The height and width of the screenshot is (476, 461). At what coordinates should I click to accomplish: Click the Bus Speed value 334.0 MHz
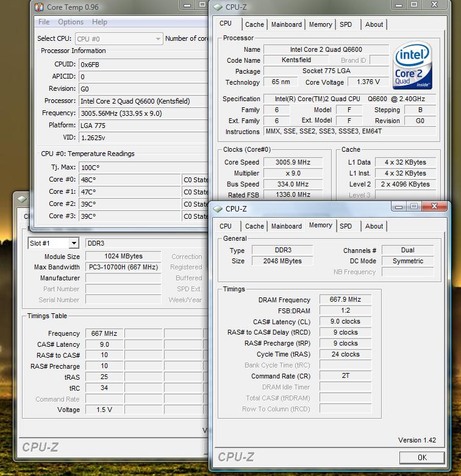coord(293,184)
